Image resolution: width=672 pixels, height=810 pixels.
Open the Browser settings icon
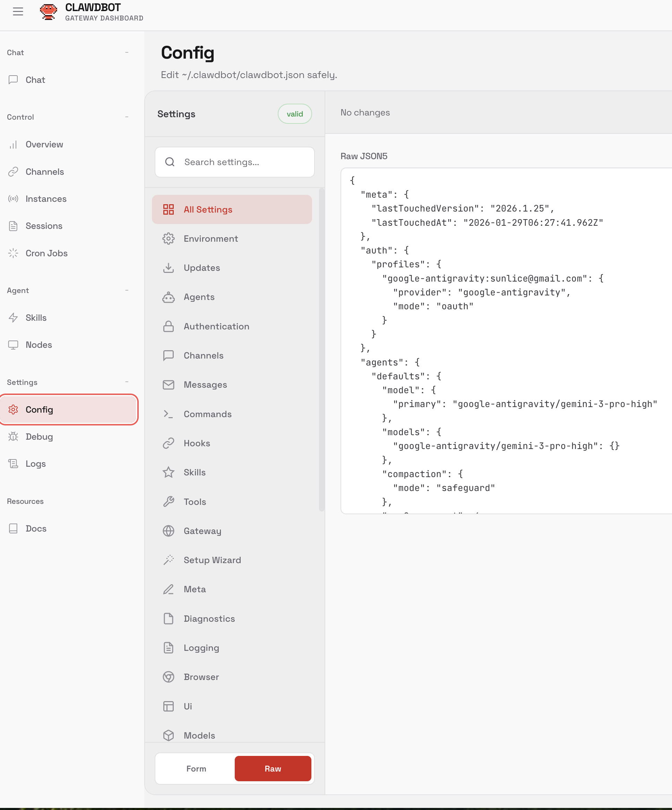point(169,677)
